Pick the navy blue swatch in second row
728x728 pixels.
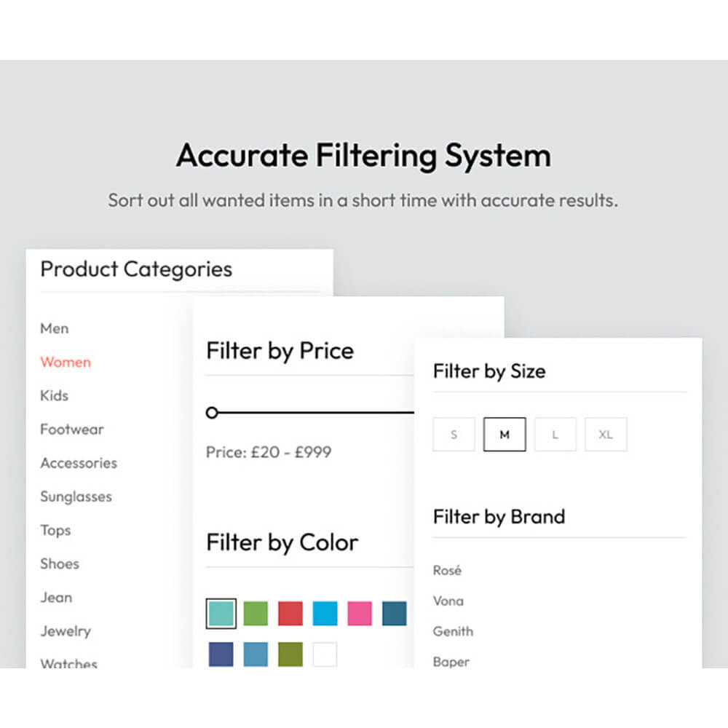221,654
